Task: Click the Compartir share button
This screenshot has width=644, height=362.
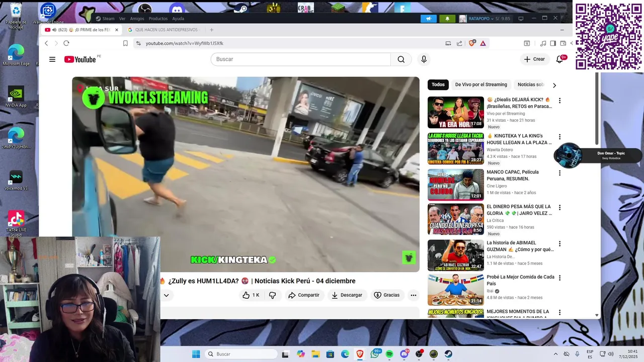Action: pyautogui.click(x=304, y=295)
